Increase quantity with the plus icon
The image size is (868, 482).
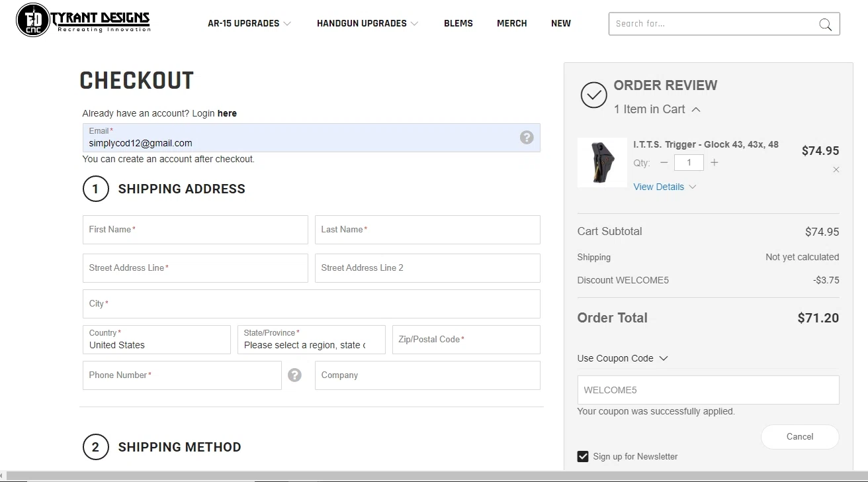point(714,163)
